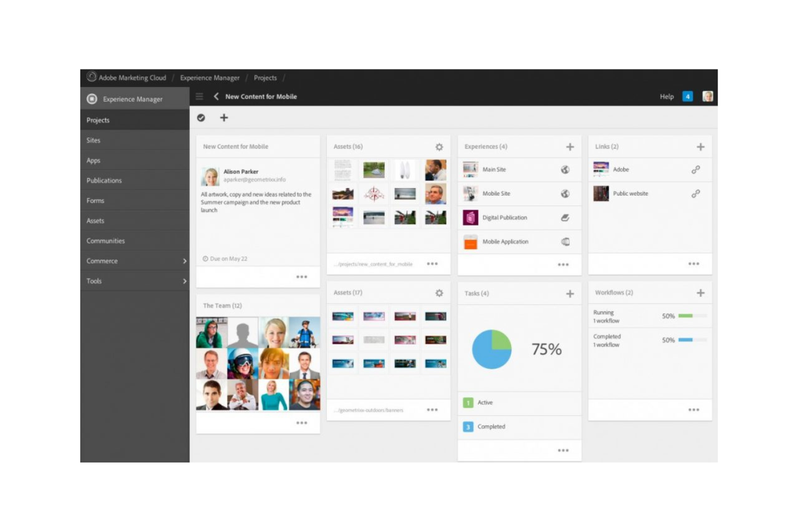Select Forms in the side navigation
The image size is (798, 532).
coord(135,201)
